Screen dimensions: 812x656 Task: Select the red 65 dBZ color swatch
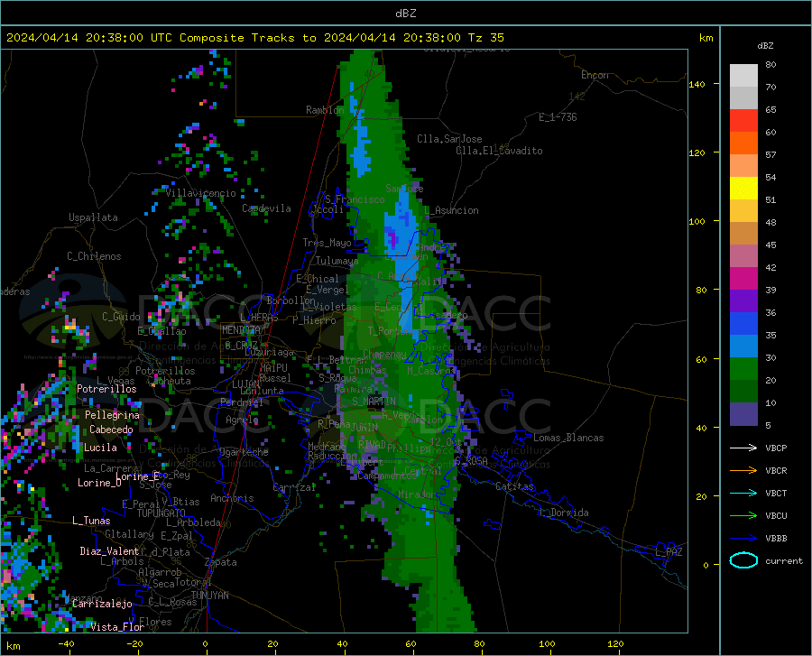click(743, 121)
